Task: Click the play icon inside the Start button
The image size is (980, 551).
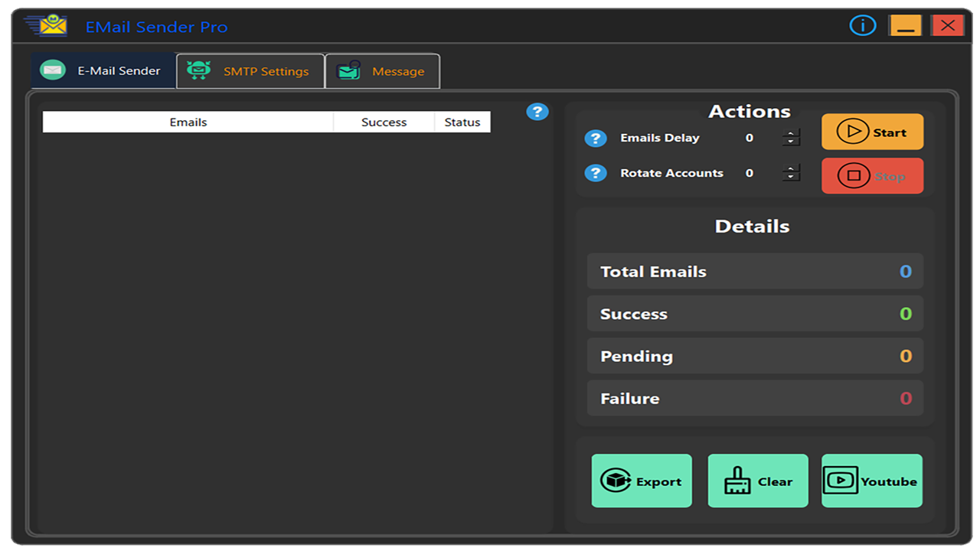Action: click(855, 131)
